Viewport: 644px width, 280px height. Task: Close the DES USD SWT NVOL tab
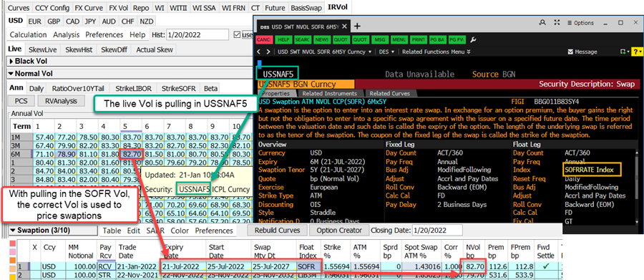[344, 26]
